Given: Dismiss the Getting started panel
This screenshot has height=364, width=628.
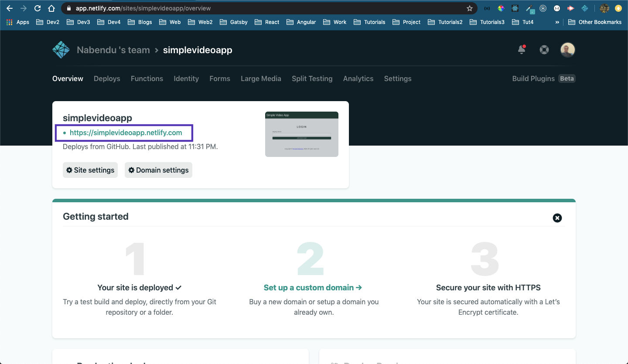Looking at the screenshot, I should [557, 218].
